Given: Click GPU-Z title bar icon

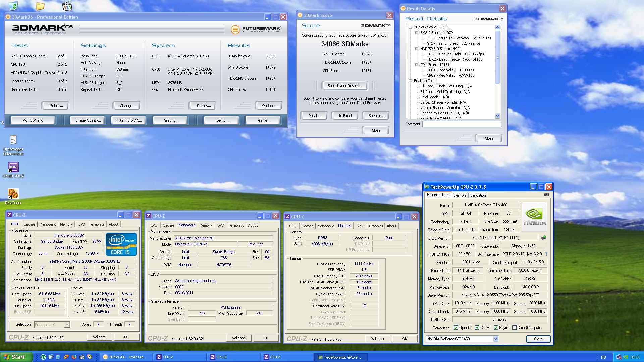Looking at the screenshot, I should coord(427,187).
